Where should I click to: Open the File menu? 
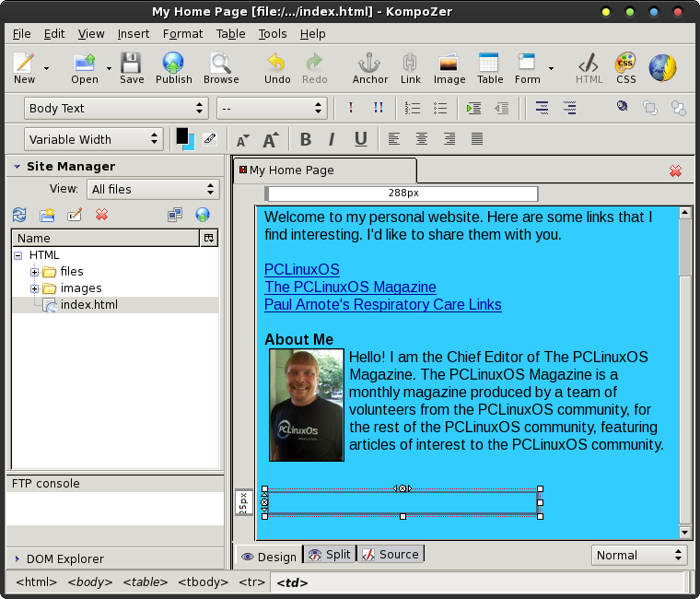(21, 34)
